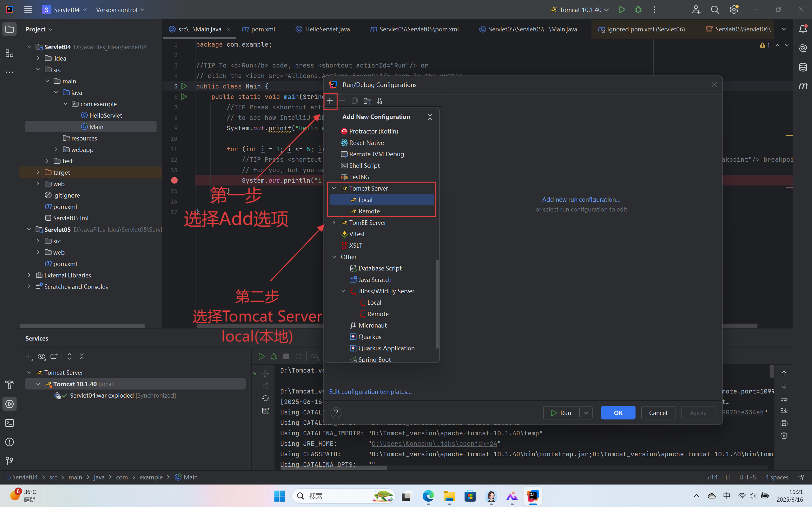
Task: Switch to the HelloServlet.java tab
Action: click(x=327, y=29)
